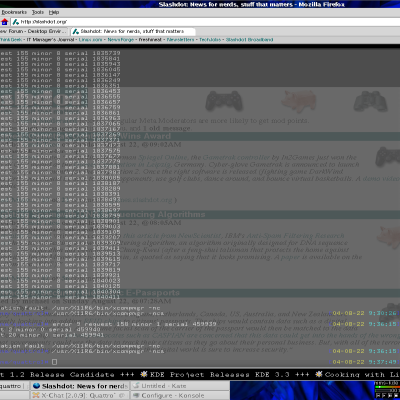Image resolution: width=400 pixels, height=400 pixels.
Task: Open the Slashdot Broadband link
Action: 249,40
